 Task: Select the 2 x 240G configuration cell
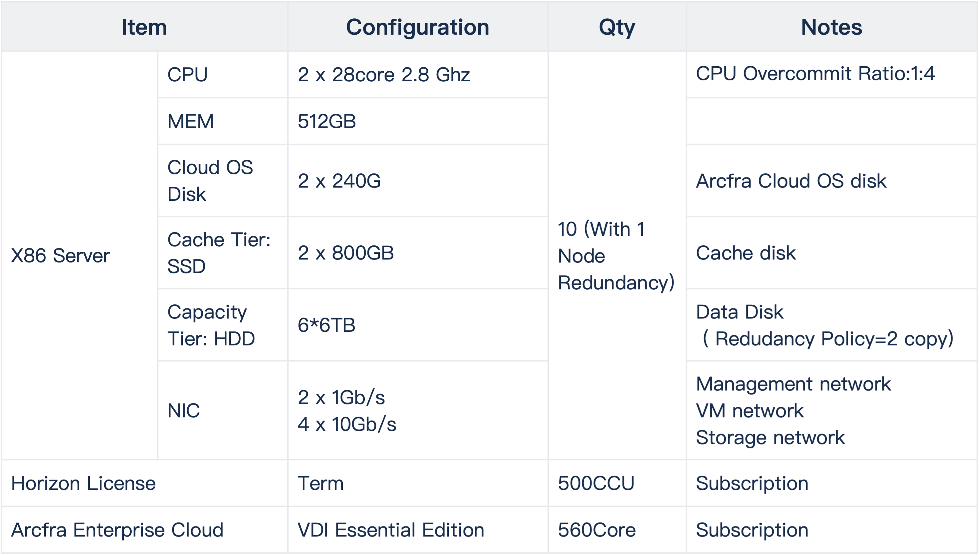[x=418, y=181]
